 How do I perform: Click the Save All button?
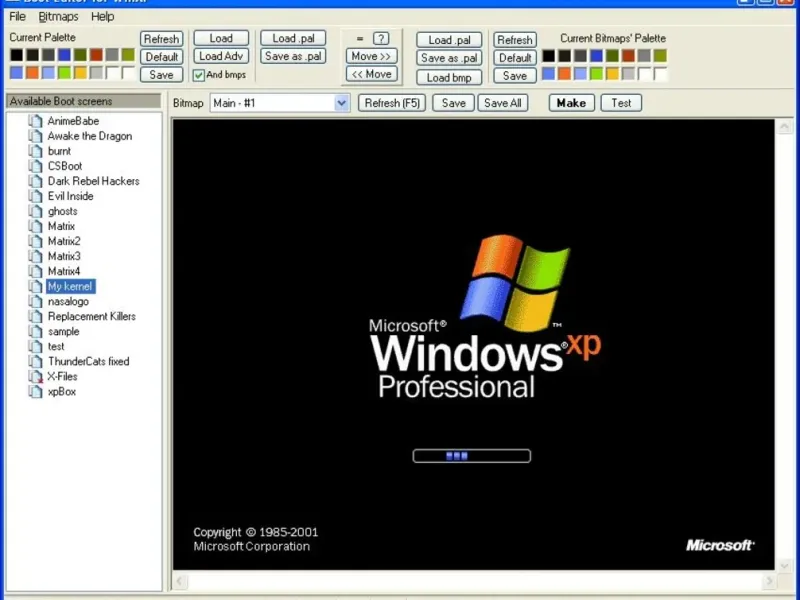point(503,103)
